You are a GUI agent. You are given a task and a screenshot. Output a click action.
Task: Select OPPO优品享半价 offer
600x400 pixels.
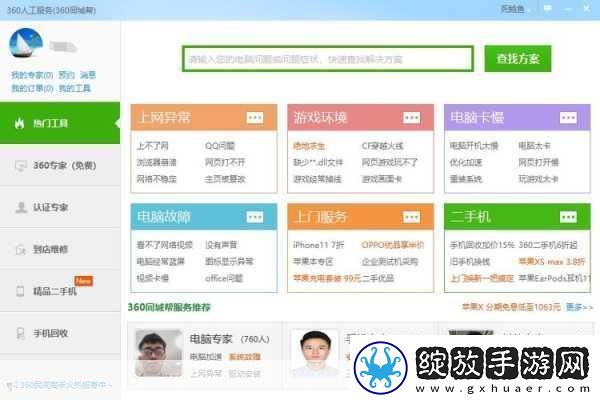(393, 245)
